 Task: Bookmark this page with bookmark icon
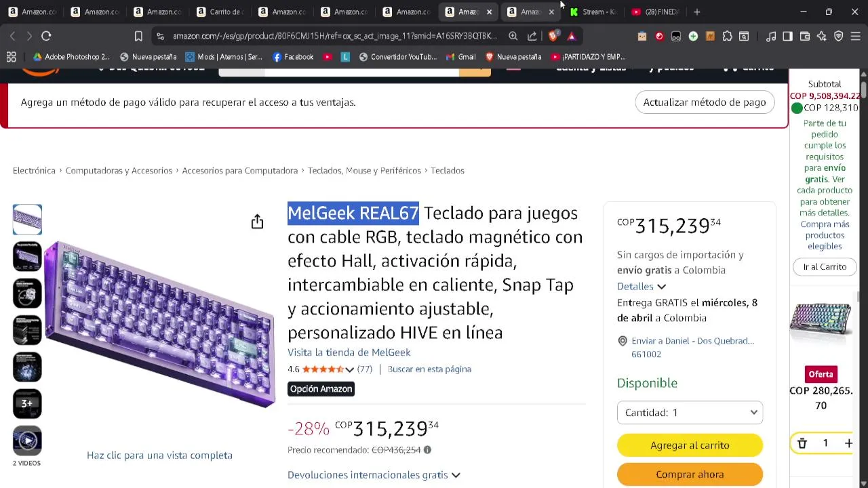click(138, 36)
